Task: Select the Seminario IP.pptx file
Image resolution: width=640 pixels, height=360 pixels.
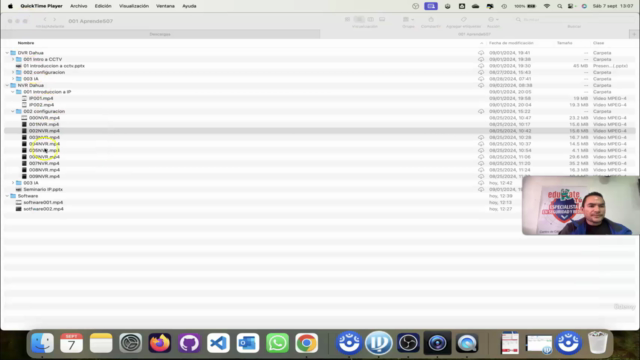Action: (x=43, y=189)
